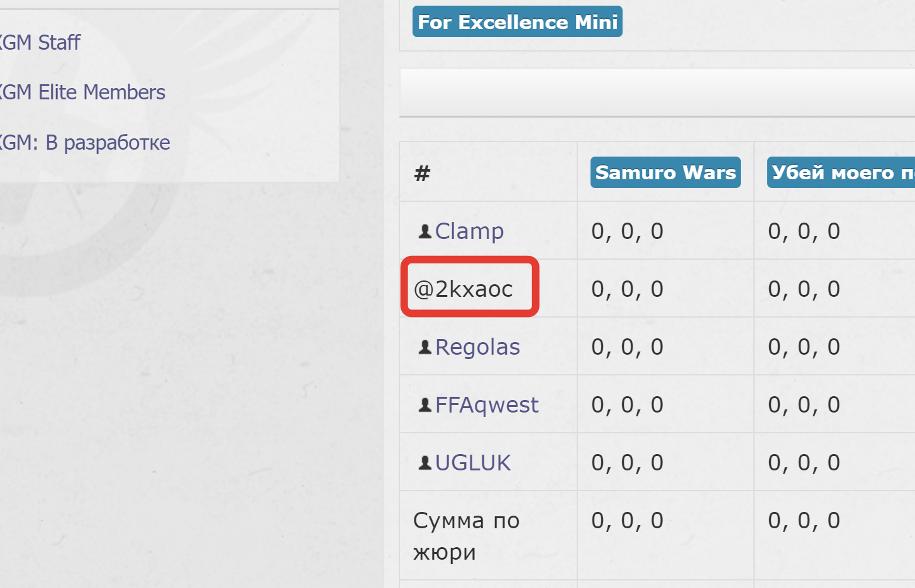The height and width of the screenshot is (588, 915).
Task: Select XGM Elite Members in sidebar
Action: (83, 92)
